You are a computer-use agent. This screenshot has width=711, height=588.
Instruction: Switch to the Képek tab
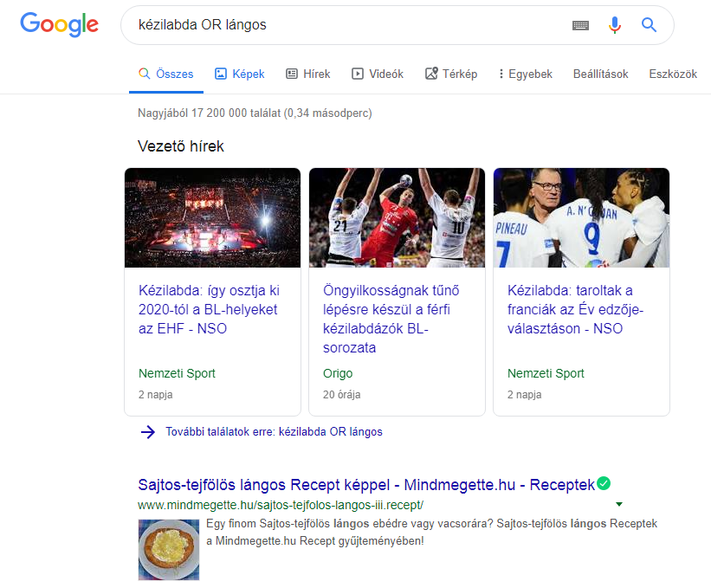pos(239,74)
